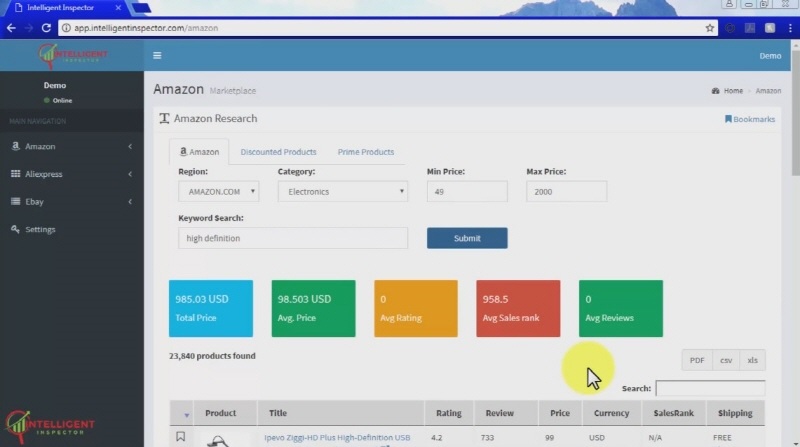Click the Keyword Search field

click(x=293, y=238)
